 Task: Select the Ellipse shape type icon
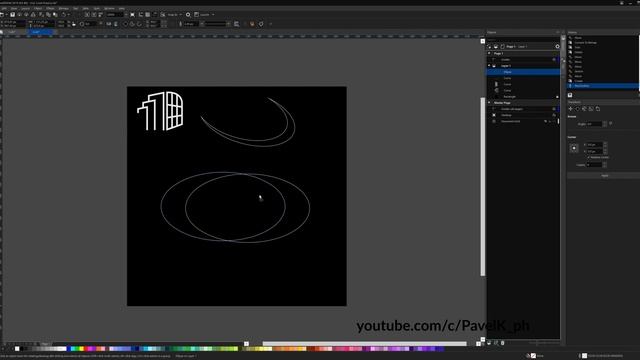point(125,24)
